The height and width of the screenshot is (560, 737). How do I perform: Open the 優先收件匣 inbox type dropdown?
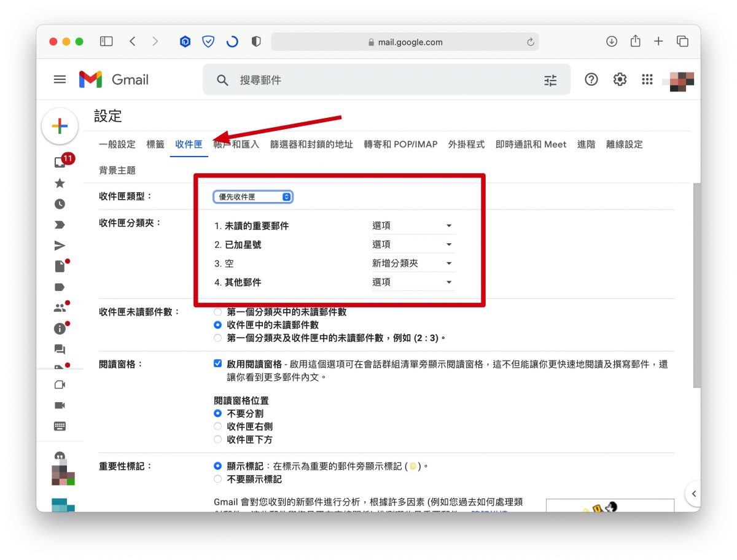pos(253,197)
